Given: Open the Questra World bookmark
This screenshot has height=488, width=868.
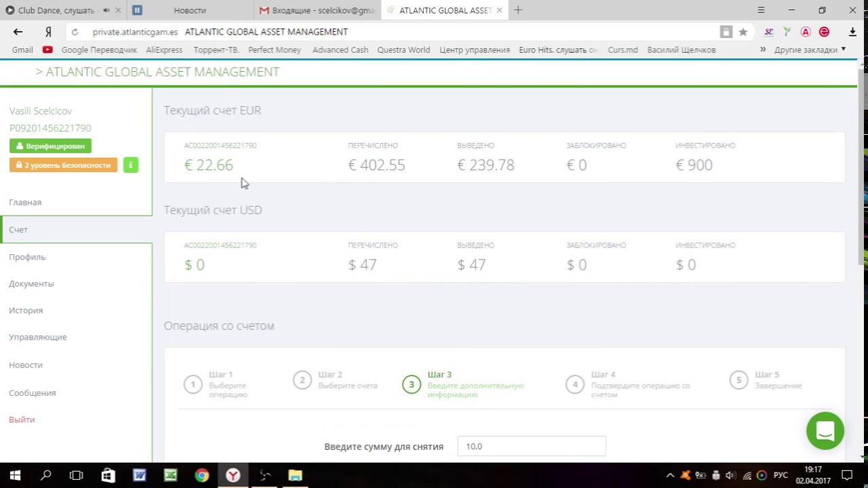Looking at the screenshot, I should tap(403, 49).
